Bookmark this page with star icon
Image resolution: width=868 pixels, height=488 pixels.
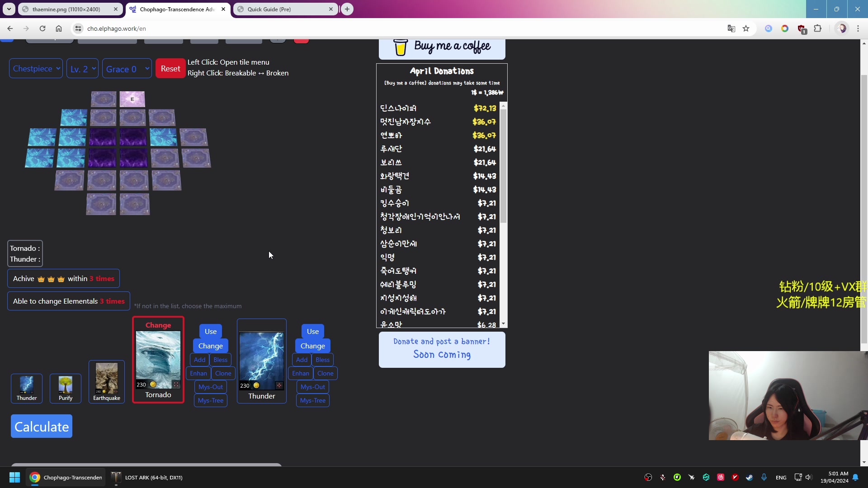[x=746, y=28]
